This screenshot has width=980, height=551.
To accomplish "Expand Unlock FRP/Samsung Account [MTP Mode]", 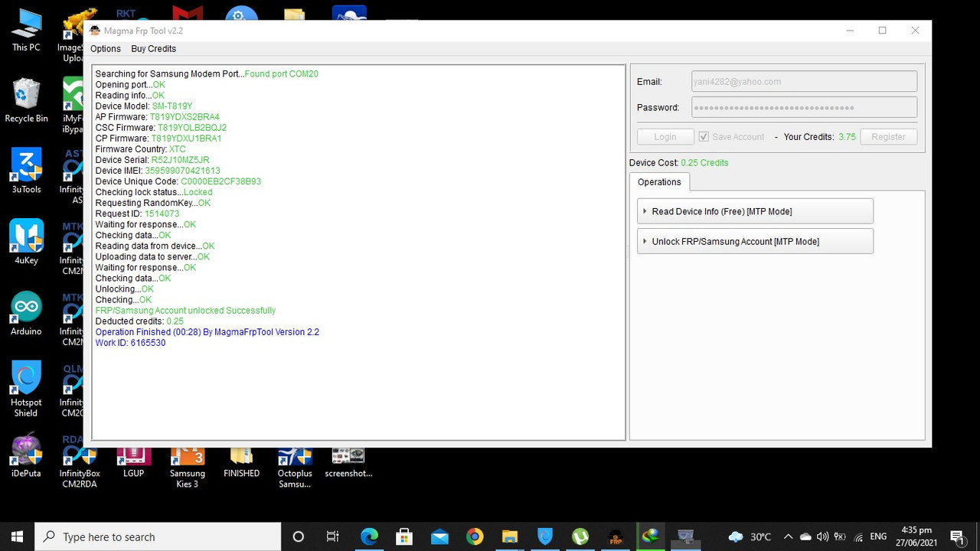I will [755, 241].
